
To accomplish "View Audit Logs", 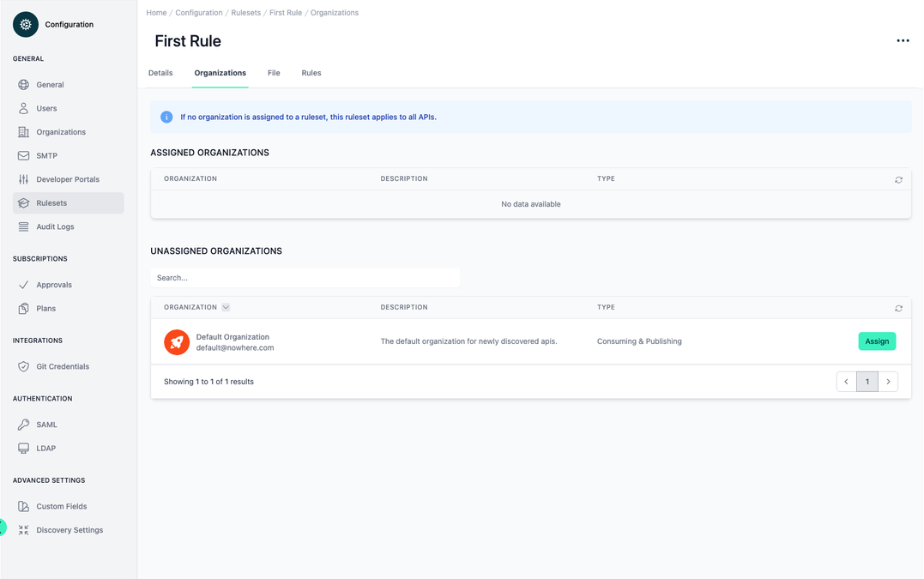I will click(x=55, y=226).
